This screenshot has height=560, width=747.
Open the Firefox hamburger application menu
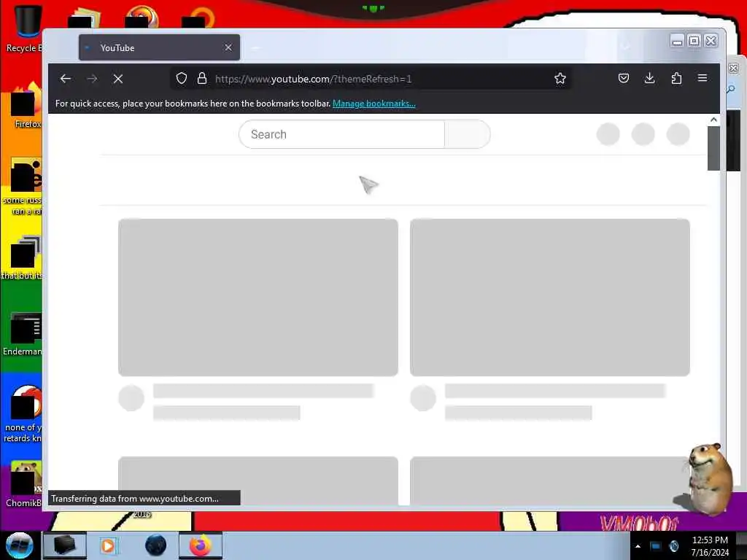point(703,78)
